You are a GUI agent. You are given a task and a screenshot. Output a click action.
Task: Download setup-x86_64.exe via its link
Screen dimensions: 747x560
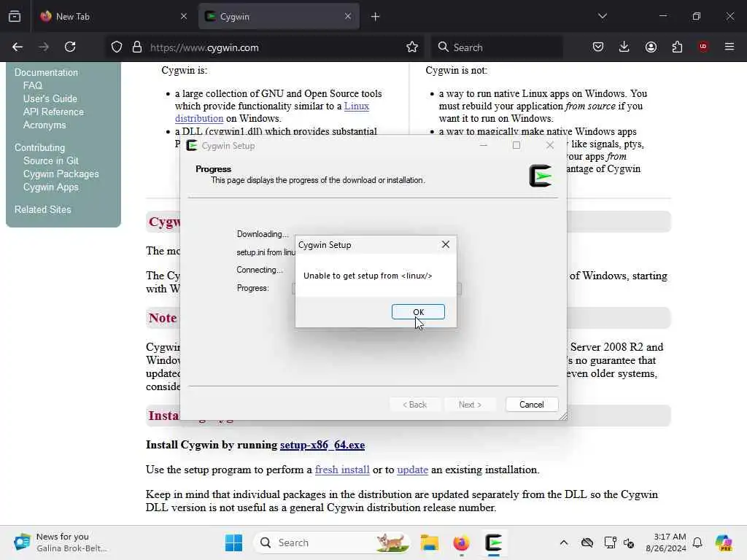pyautogui.click(x=322, y=445)
